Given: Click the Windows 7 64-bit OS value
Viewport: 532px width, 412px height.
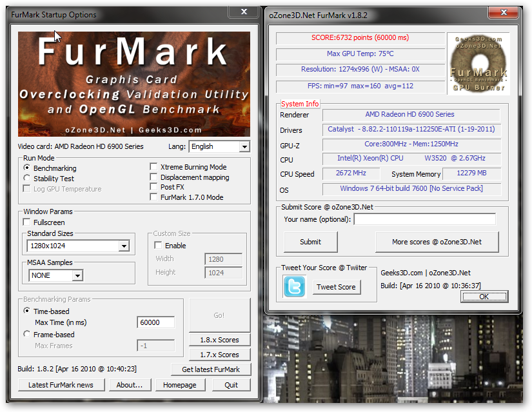Looking at the screenshot, I should pyautogui.click(x=411, y=188).
